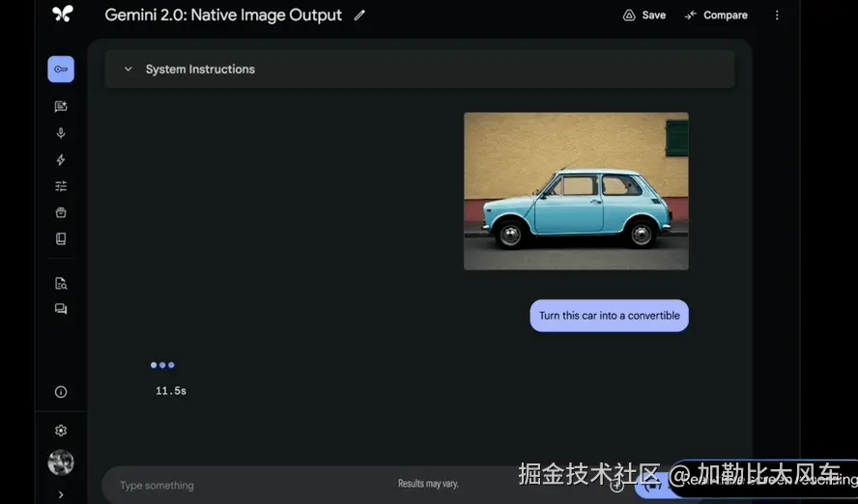Open the create prompt sidebar icon
858x504 pixels.
coord(61,106)
